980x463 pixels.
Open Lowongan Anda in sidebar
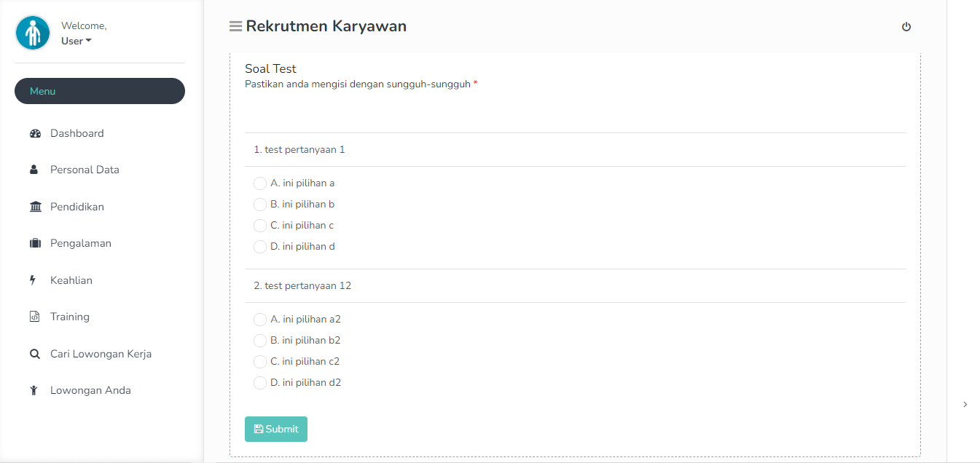90,390
